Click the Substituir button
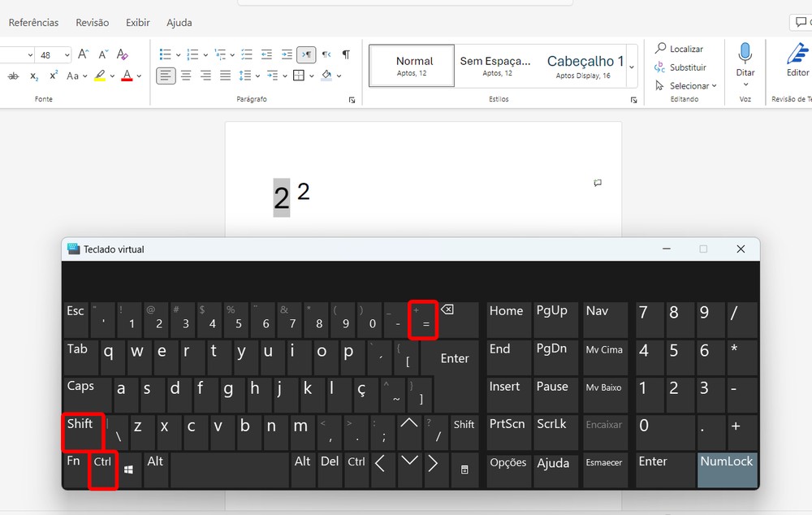 [x=686, y=67]
